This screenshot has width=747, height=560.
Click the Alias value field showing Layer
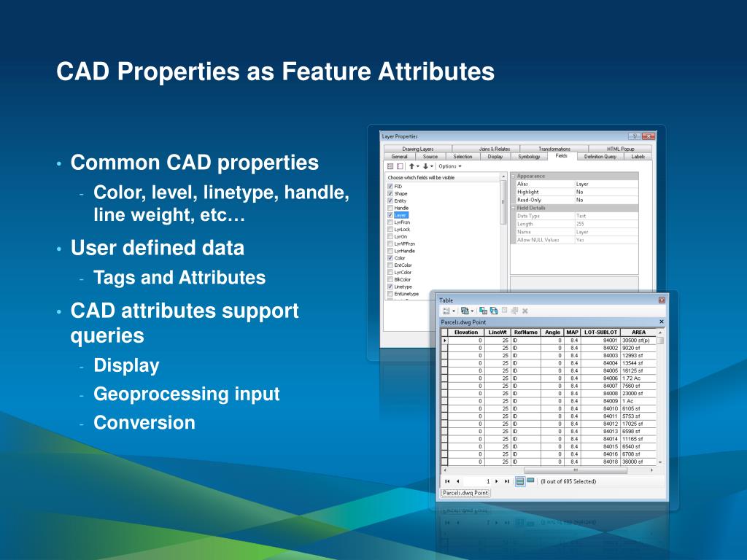pos(606,184)
